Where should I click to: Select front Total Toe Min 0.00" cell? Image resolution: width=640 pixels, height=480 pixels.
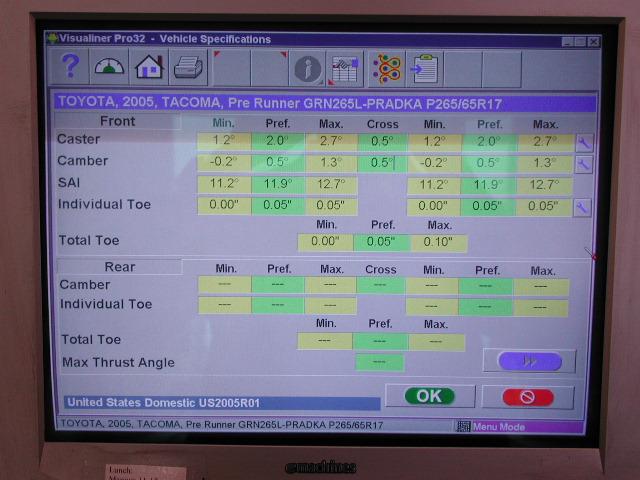click(x=325, y=242)
